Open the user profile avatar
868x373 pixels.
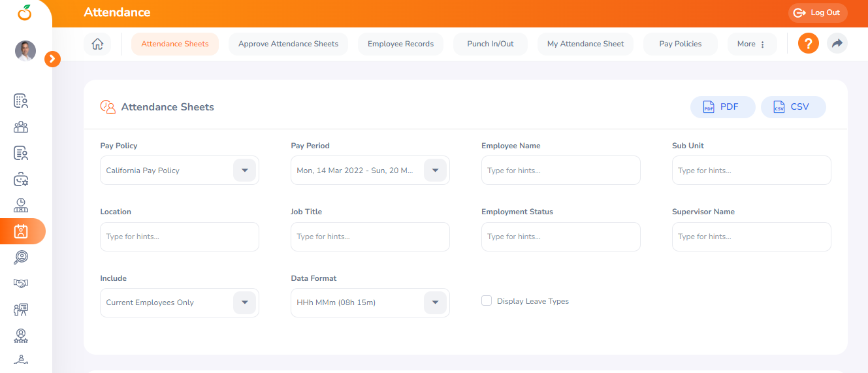25,51
